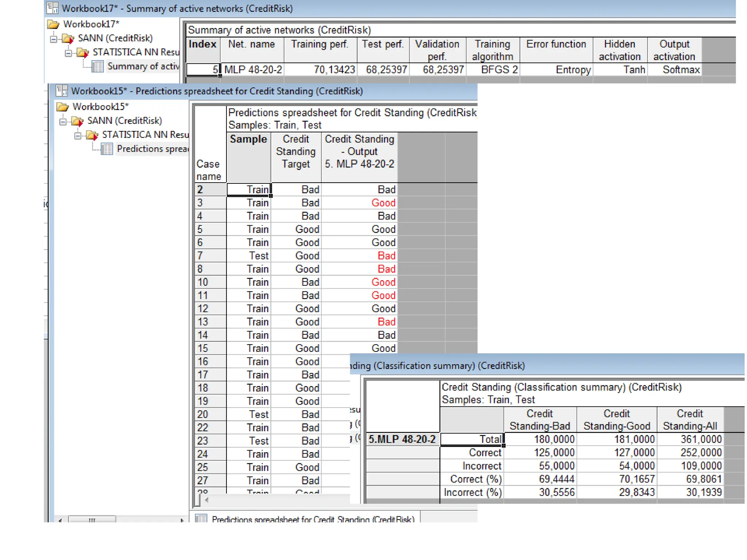Click the Index column header
Viewport: 747px width, 560px height.
click(202, 44)
